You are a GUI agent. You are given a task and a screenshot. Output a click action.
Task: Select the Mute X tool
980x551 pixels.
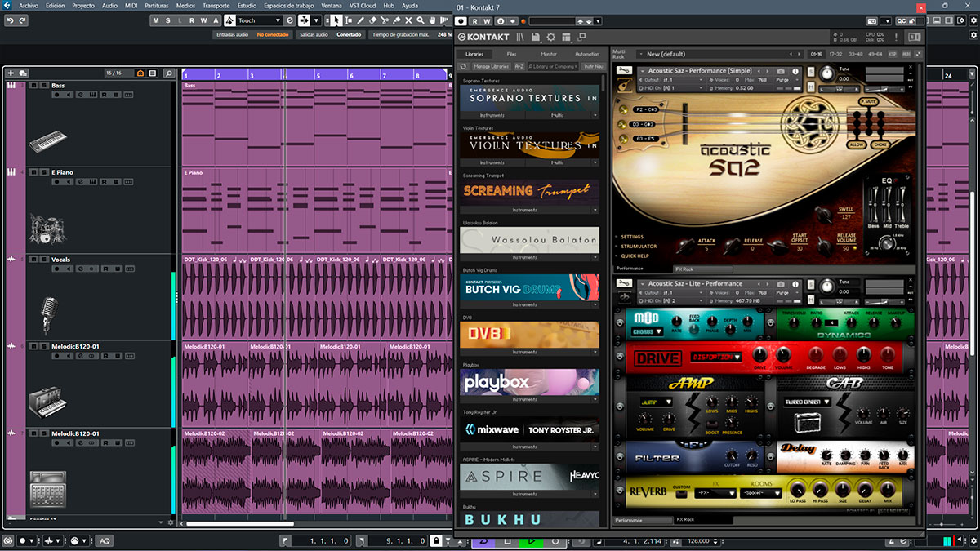[409, 20]
